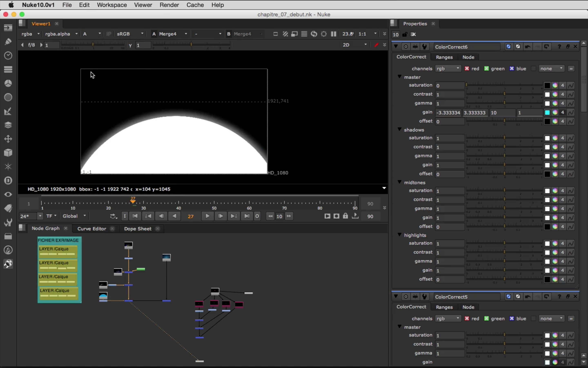This screenshot has width=588, height=368.
Task: Click ColorCorrect6 help question mark
Action: (559, 46)
